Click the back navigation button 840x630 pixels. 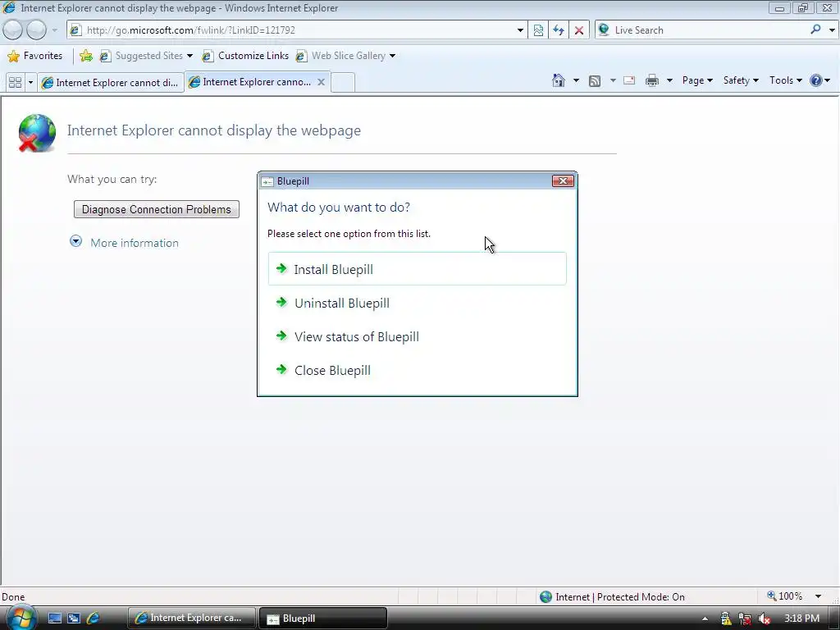[13, 30]
